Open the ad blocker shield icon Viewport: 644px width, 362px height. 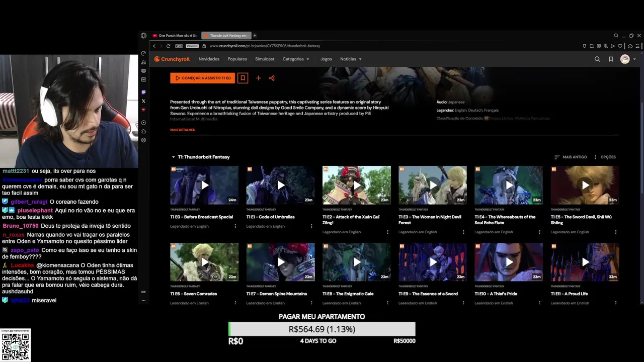pos(599,46)
